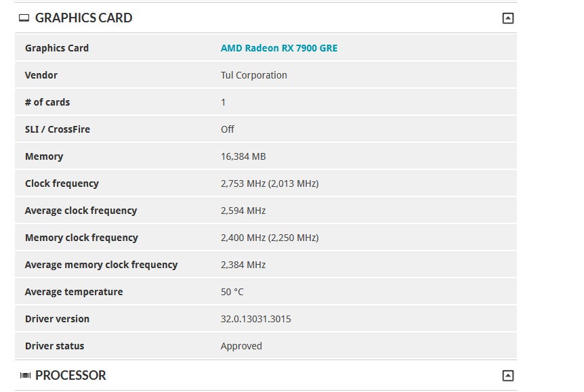Select the PROCESSOR heading
The width and height of the screenshot is (584, 392).
[x=70, y=375]
